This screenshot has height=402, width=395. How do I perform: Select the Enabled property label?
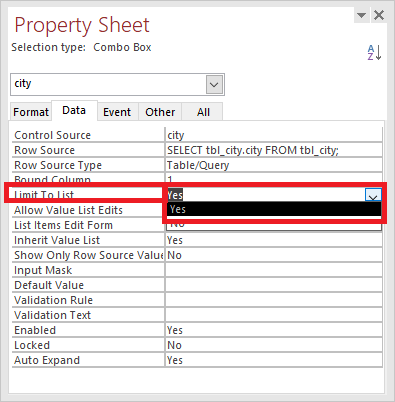click(35, 330)
